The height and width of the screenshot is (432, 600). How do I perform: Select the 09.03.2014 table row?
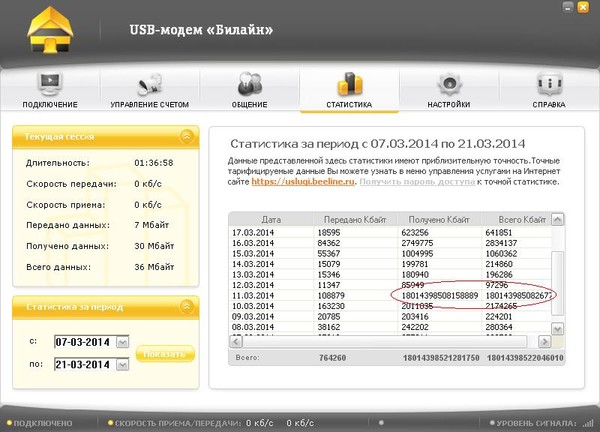(390, 316)
